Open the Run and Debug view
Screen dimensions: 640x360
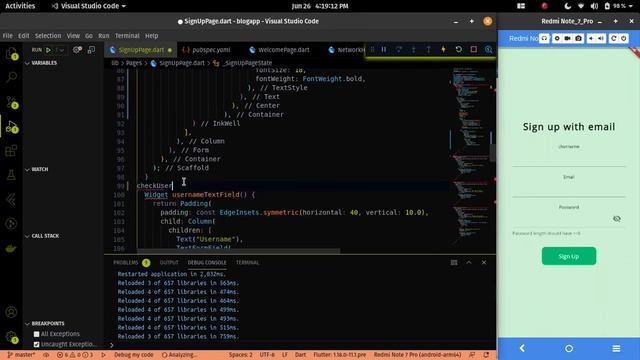[x=11, y=127]
